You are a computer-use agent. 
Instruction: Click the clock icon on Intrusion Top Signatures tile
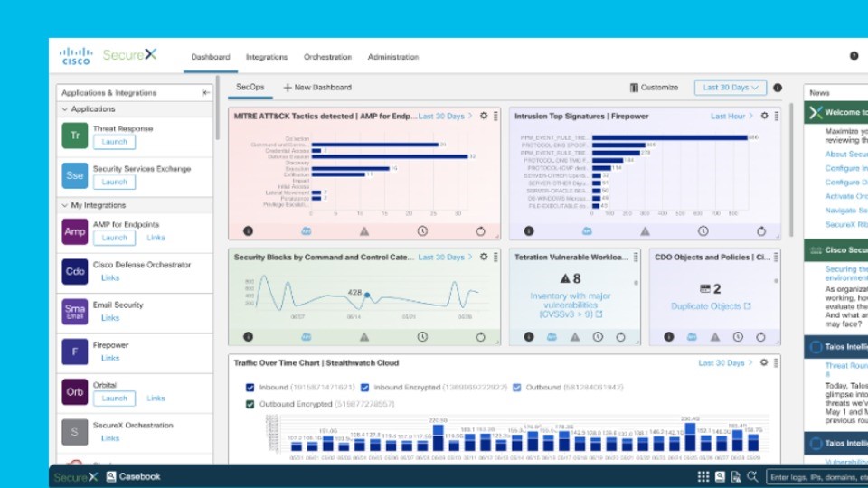pos(703,230)
